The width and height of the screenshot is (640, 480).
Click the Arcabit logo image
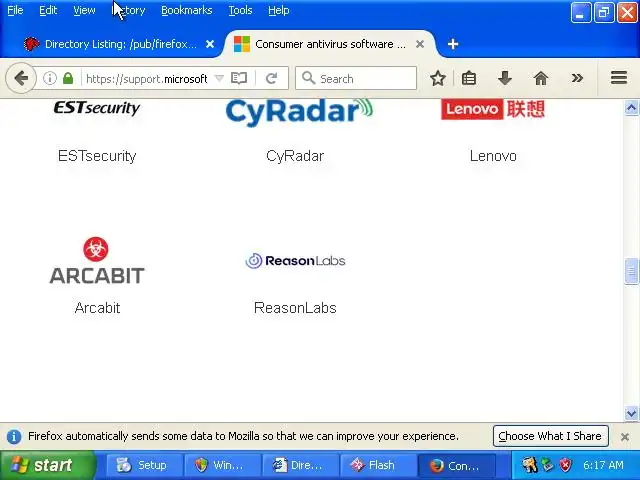click(97, 260)
